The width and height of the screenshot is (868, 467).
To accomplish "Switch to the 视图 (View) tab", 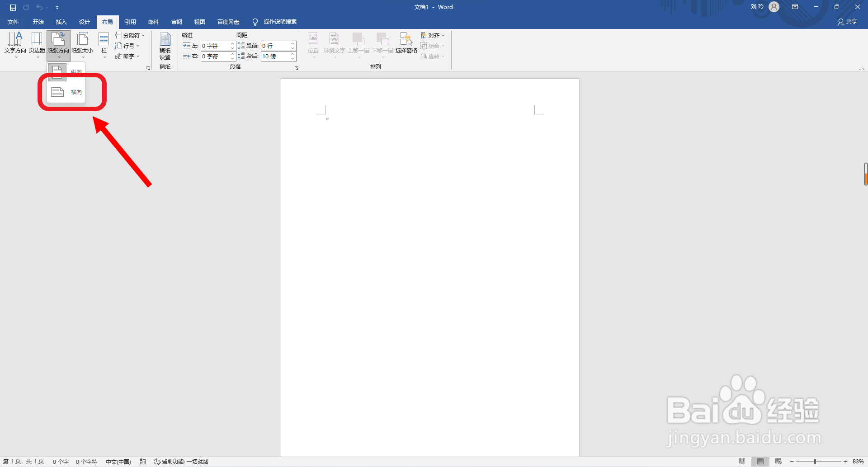I will 200,22.
